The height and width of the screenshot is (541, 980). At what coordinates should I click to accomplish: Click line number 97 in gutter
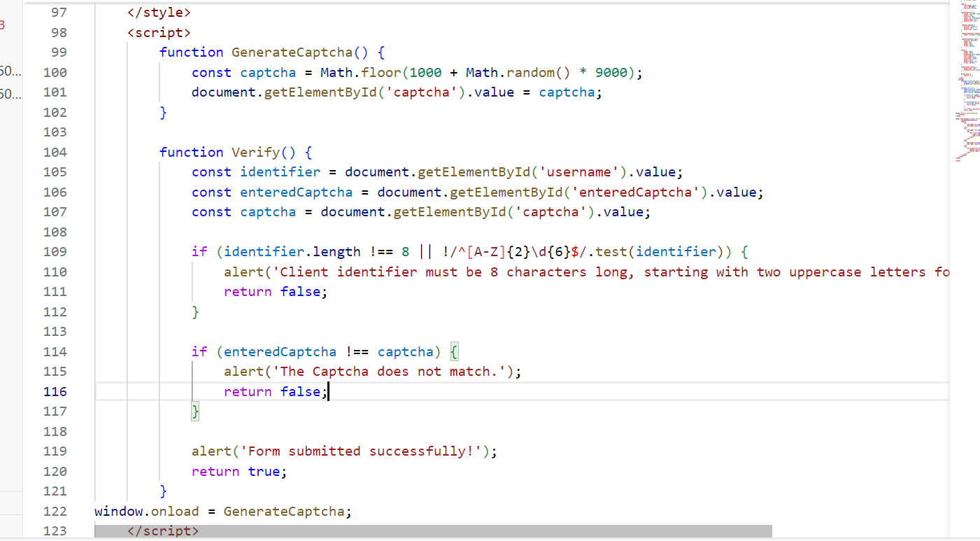59,13
